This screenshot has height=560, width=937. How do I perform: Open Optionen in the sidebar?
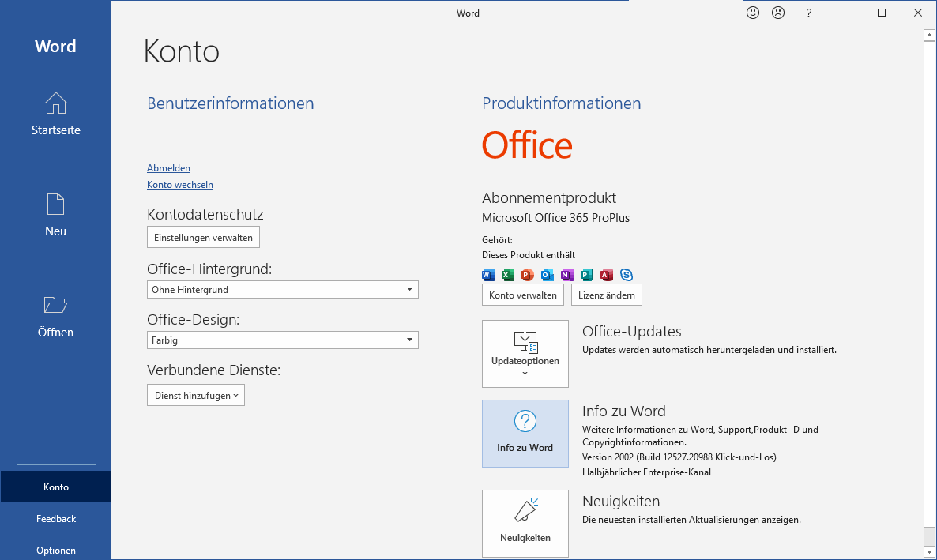(x=55, y=550)
